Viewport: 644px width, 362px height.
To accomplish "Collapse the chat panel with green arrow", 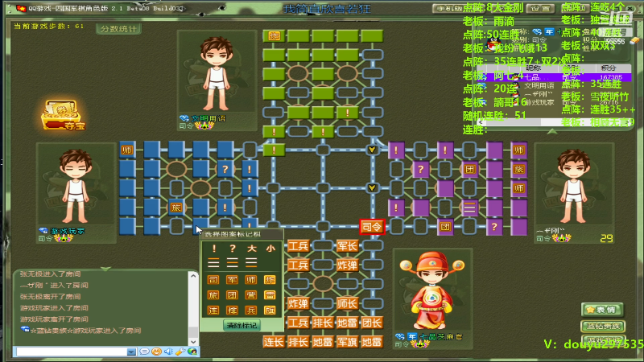I will 105,269.
